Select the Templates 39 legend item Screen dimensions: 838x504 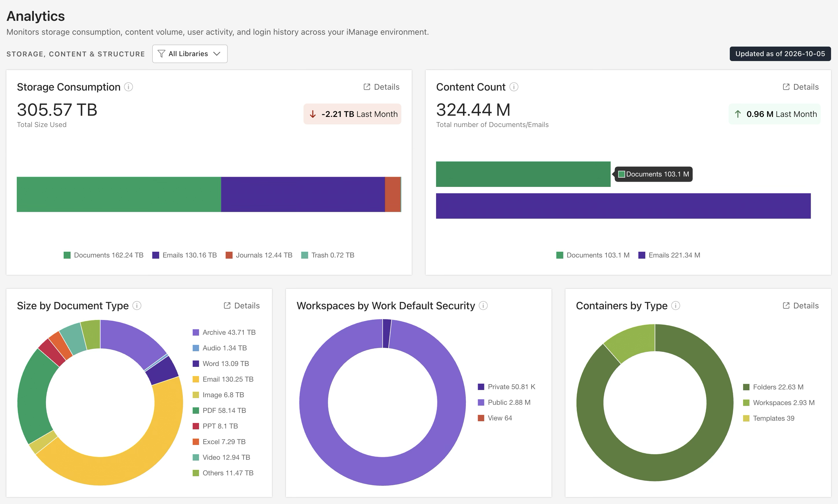pyautogui.click(x=769, y=418)
